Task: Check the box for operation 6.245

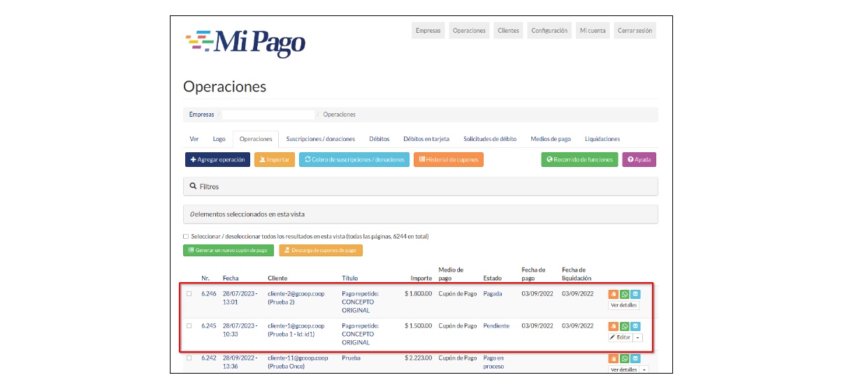Action: click(x=189, y=326)
